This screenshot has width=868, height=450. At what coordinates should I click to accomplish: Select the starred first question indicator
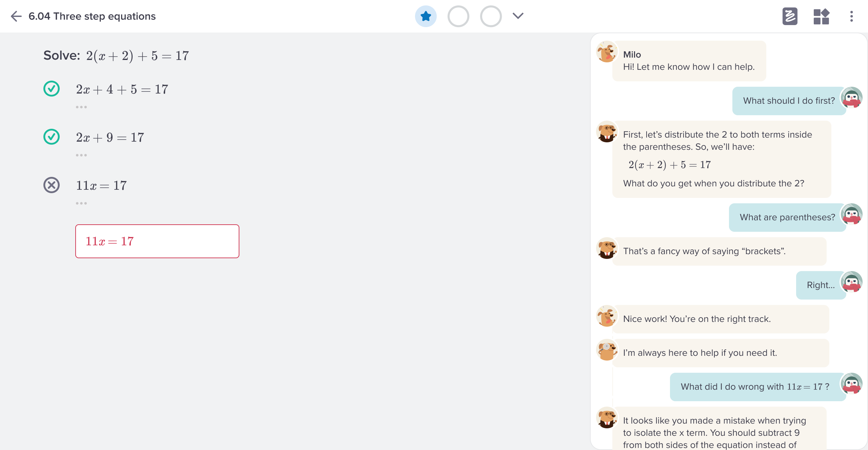coord(426,16)
